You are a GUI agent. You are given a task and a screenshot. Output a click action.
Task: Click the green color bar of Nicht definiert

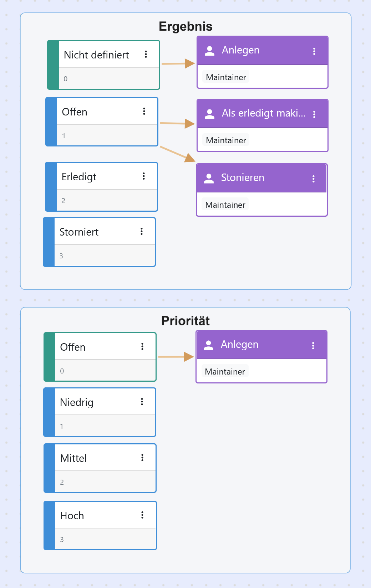pyautogui.click(x=53, y=65)
